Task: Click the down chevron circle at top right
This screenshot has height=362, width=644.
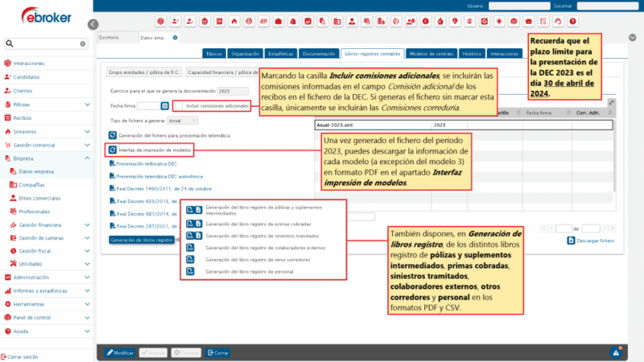Action: [633, 37]
